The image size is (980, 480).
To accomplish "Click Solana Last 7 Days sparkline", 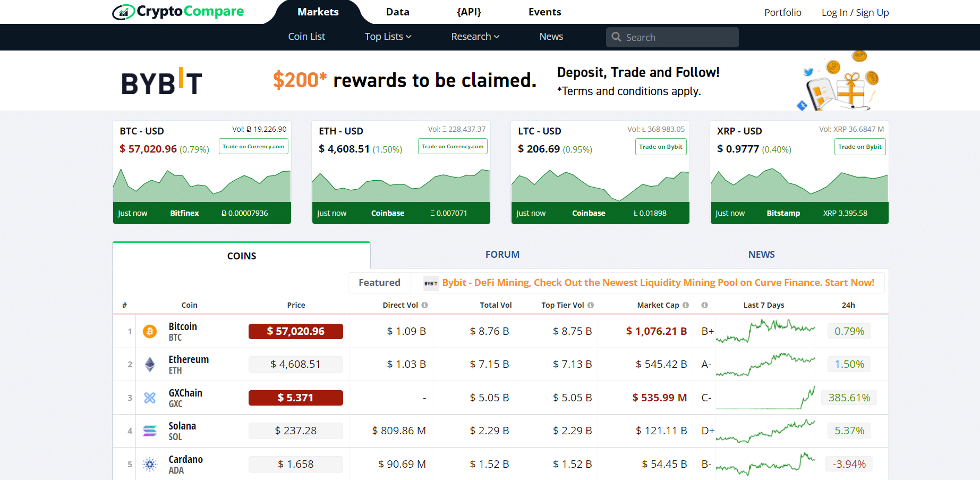I will click(765, 431).
